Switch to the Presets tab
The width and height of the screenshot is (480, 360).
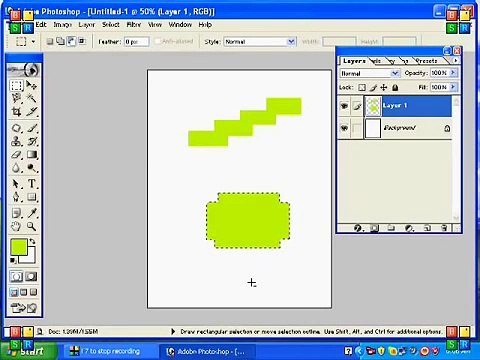click(x=426, y=61)
